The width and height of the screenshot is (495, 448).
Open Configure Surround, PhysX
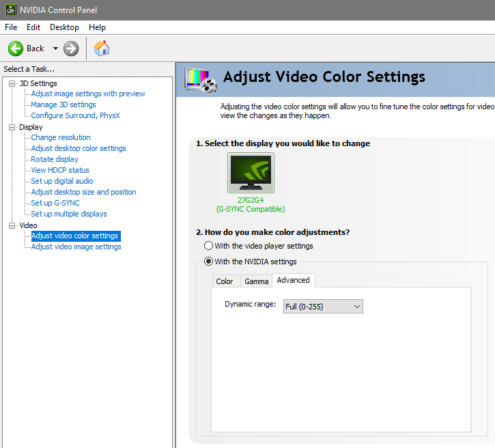click(x=76, y=115)
